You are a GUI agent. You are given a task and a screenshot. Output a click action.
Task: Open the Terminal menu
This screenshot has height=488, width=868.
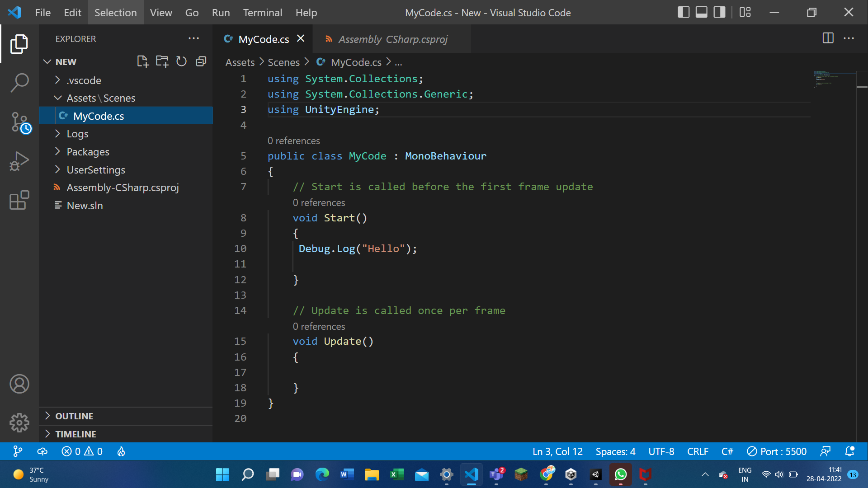[262, 12]
